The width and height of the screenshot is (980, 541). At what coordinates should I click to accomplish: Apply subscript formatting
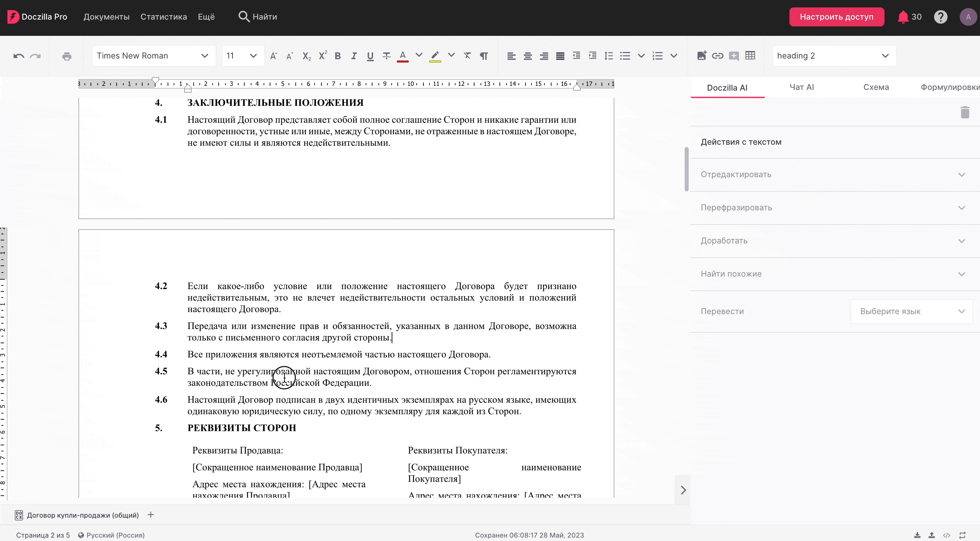[x=307, y=56]
